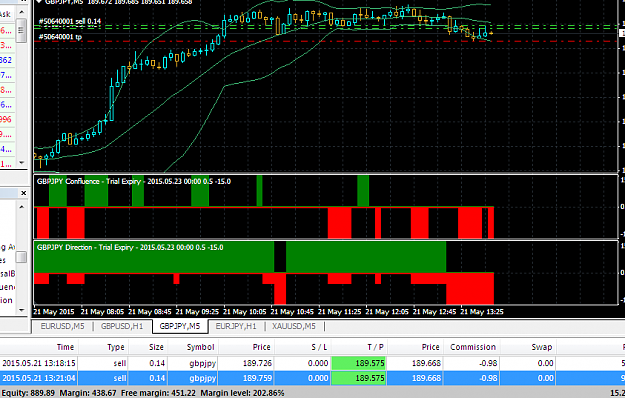Switch to the GBPUSD,H1 chart tab

tap(122, 326)
